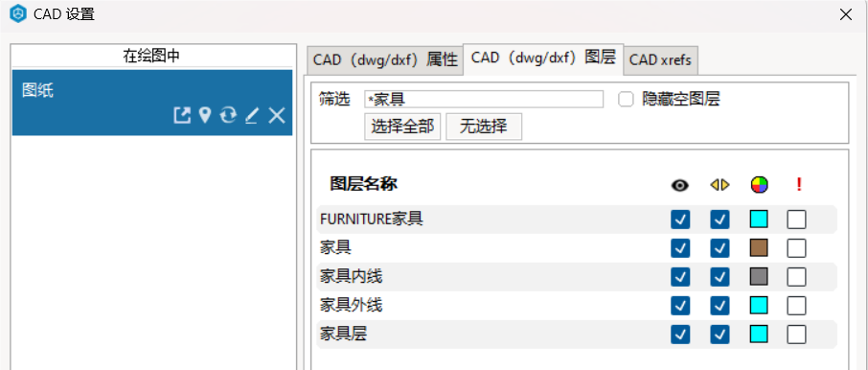This screenshot has height=370, width=868.
Task: Check exclamation-column box for 家具外线
Action: 796,305
